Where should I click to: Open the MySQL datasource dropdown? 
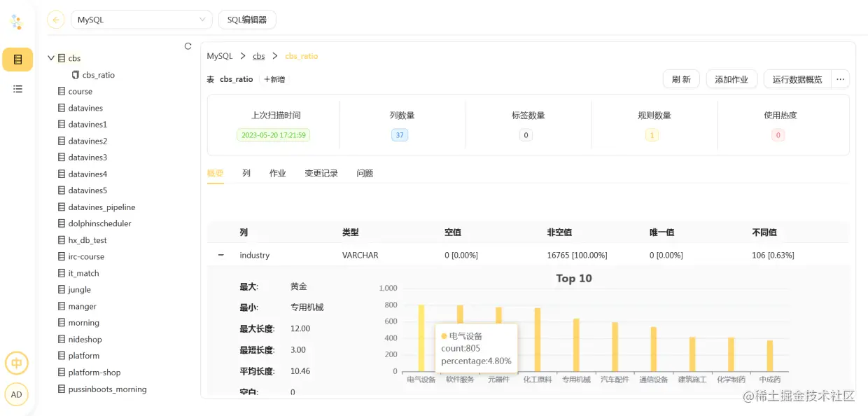pyautogui.click(x=141, y=20)
